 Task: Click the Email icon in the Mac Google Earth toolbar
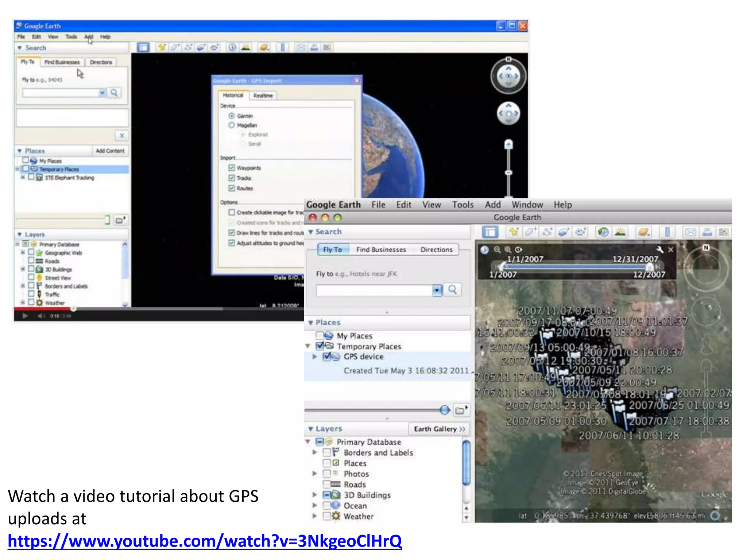coord(690,232)
